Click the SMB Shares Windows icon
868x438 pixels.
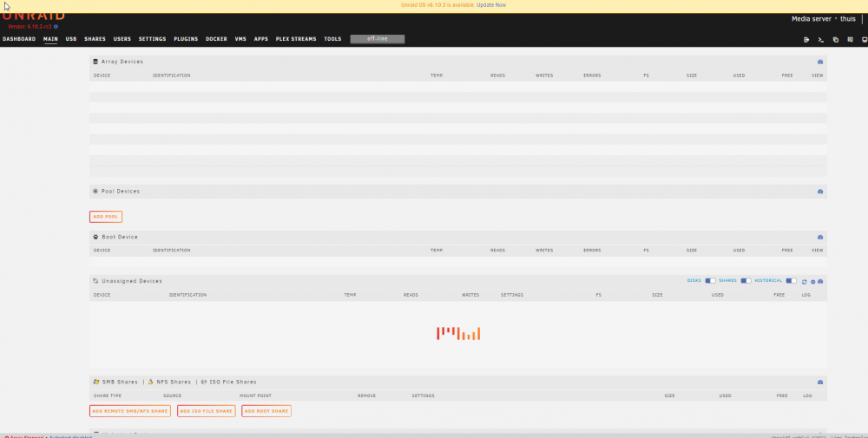(96, 382)
